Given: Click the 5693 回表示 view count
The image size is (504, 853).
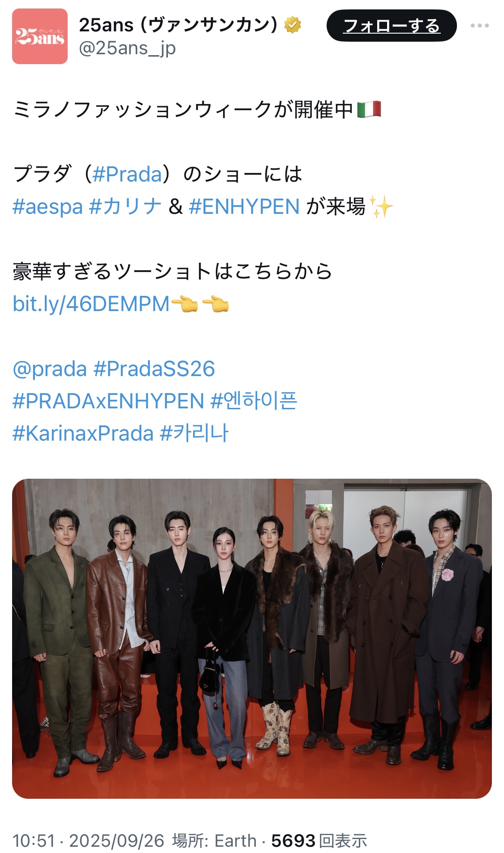Looking at the screenshot, I should coord(319,840).
